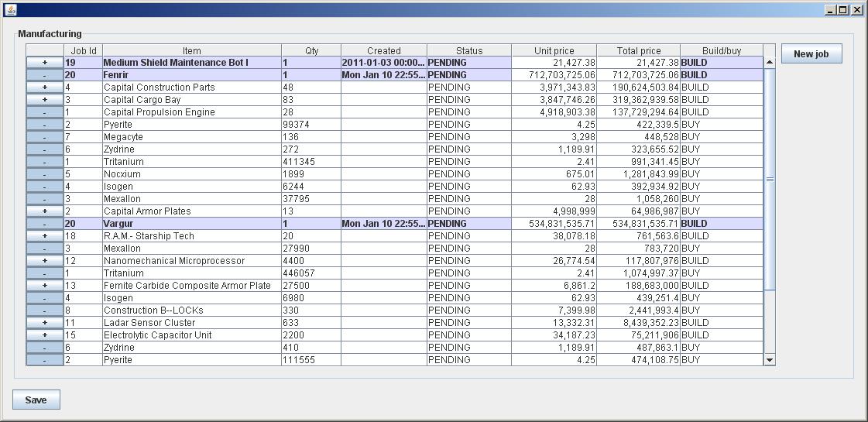Sort by the Build/buy column header

tap(722, 50)
